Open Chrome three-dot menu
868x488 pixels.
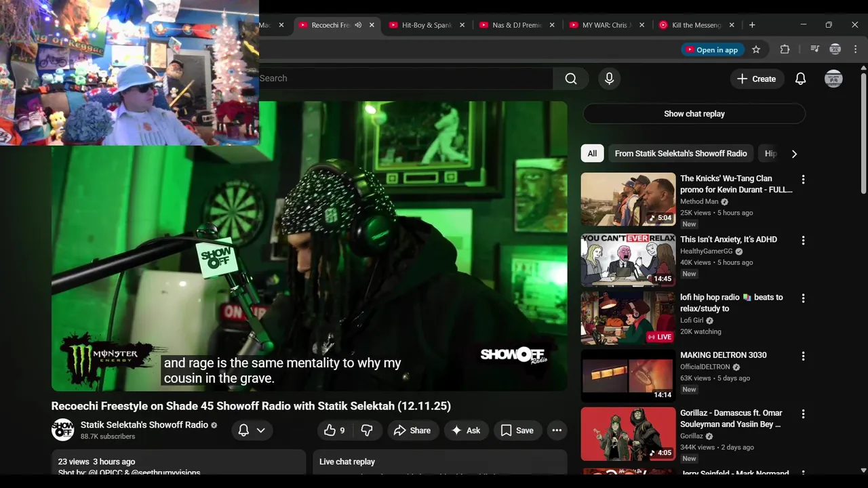(856, 49)
